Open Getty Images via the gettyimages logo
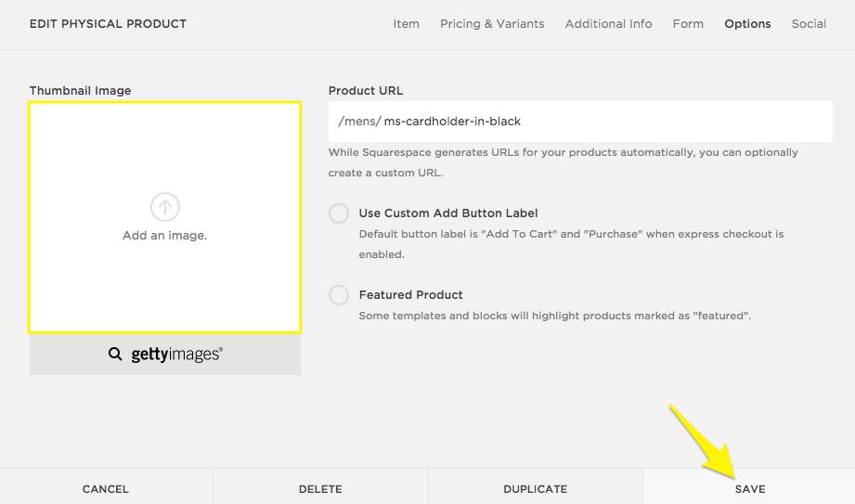Image resolution: width=855 pixels, height=504 pixels. coord(176,354)
